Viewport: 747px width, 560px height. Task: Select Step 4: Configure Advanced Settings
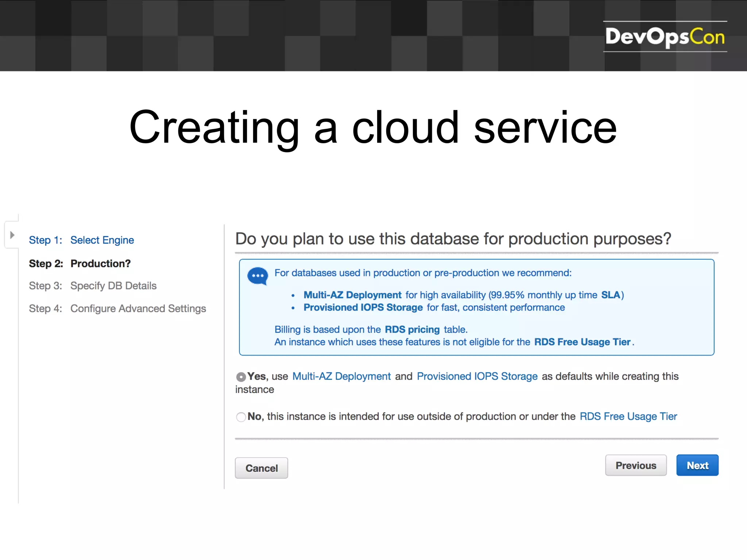[x=117, y=308]
